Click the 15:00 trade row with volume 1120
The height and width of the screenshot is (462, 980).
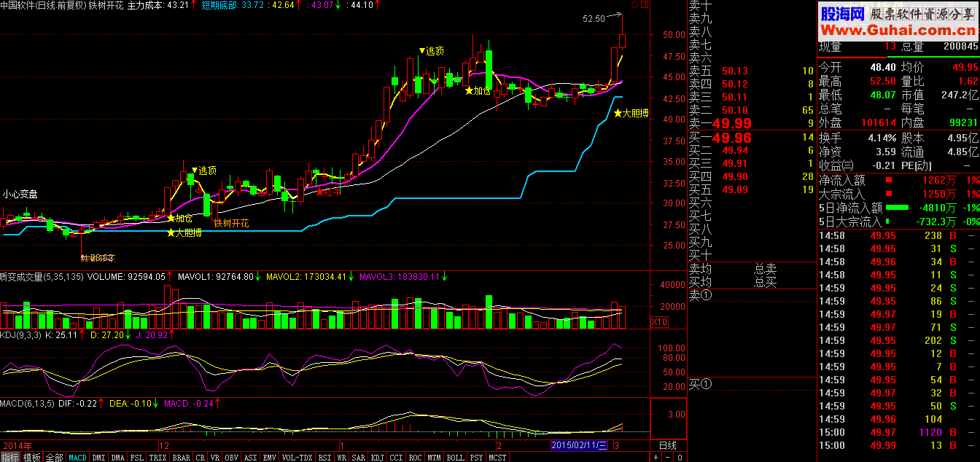pos(898,431)
